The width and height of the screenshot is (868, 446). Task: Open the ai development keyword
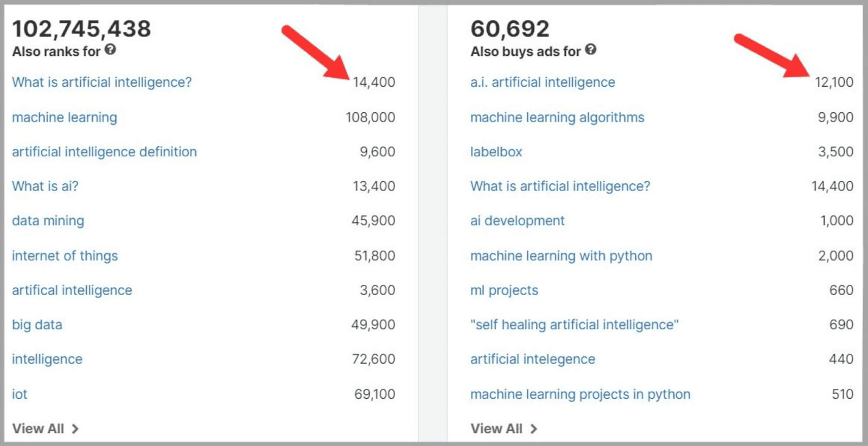click(x=517, y=220)
